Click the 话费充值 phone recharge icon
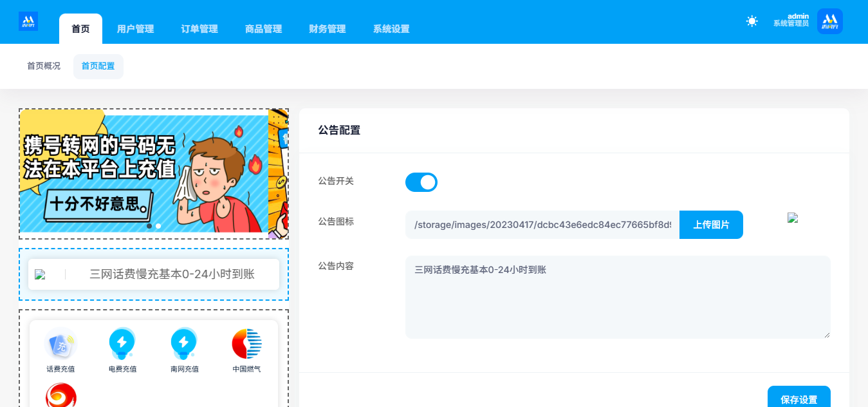 pyautogui.click(x=61, y=344)
